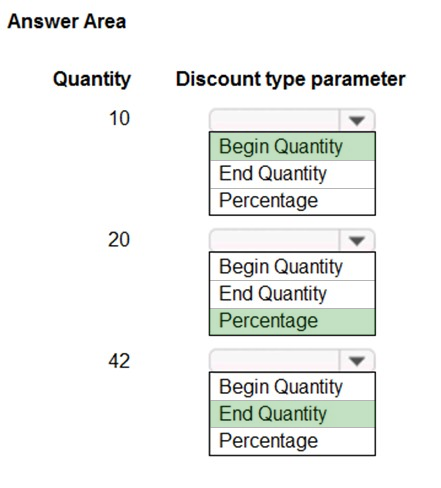Click the Discount type parameter column header
Screen dimensions: 441x488
click(291, 80)
